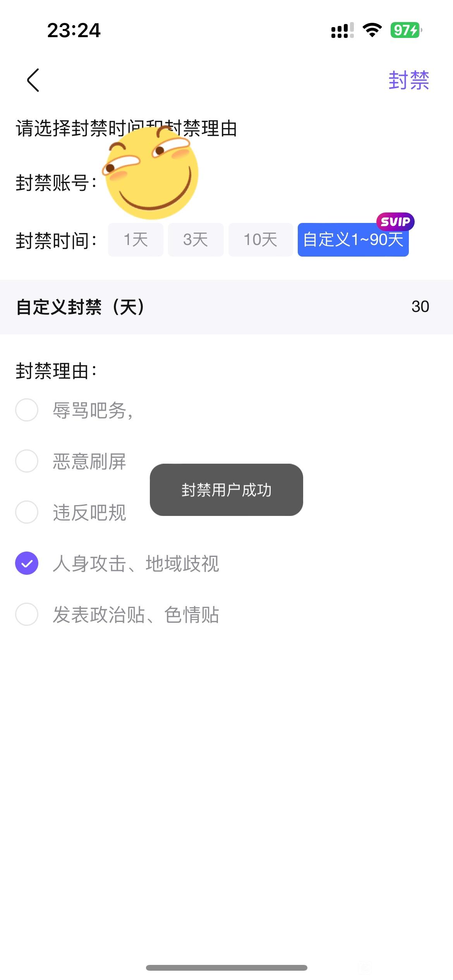
Task: Tap the 封禁 confirm button
Action: click(408, 81)
